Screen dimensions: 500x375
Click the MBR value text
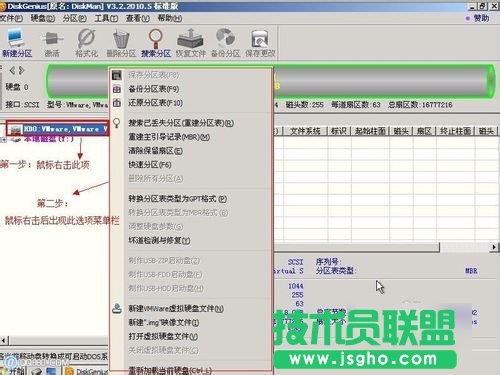pos(471,271)
